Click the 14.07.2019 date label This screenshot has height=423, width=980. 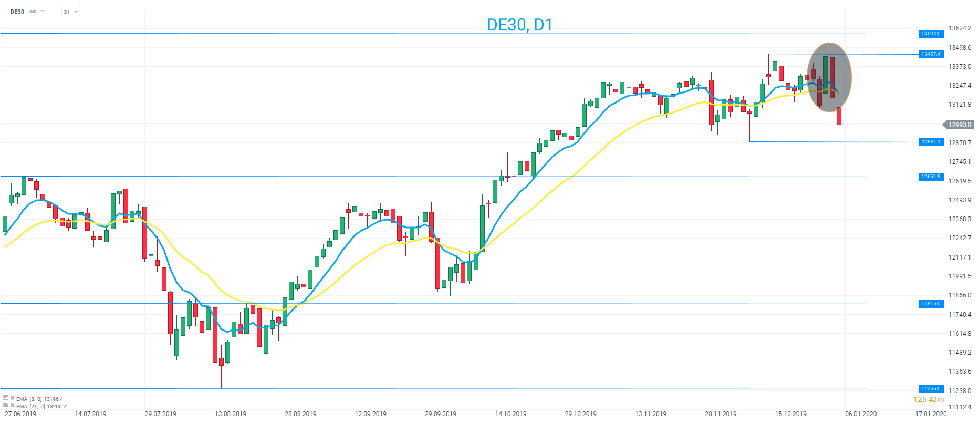coord(90,414)
